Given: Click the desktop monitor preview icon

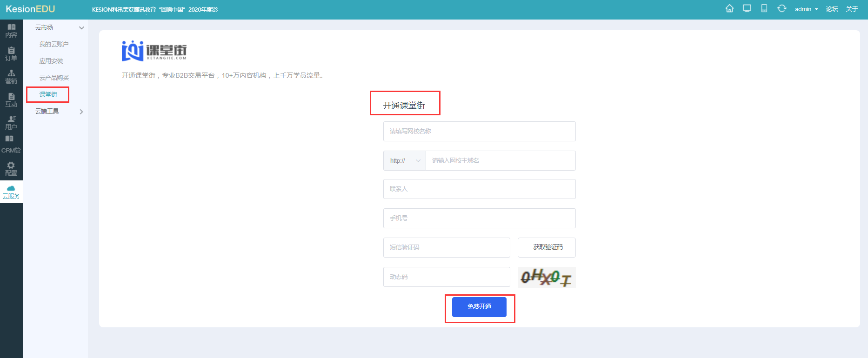Looking at the screenshot, I should [x=747, y=8].
